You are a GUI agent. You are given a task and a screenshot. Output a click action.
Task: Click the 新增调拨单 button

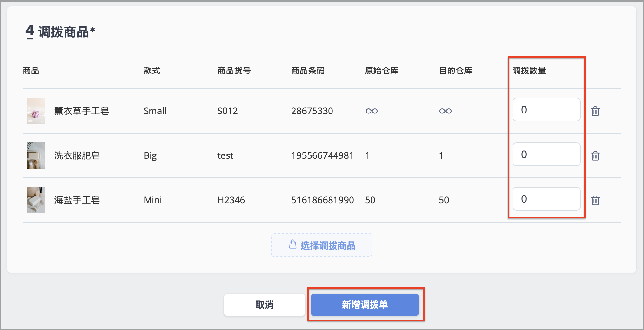click(x=365, y=305)
